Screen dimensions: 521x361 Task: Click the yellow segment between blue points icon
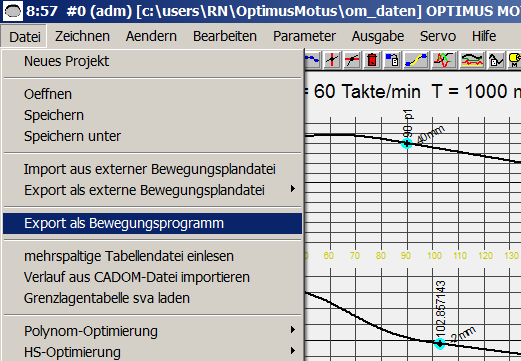click(416, 60)
